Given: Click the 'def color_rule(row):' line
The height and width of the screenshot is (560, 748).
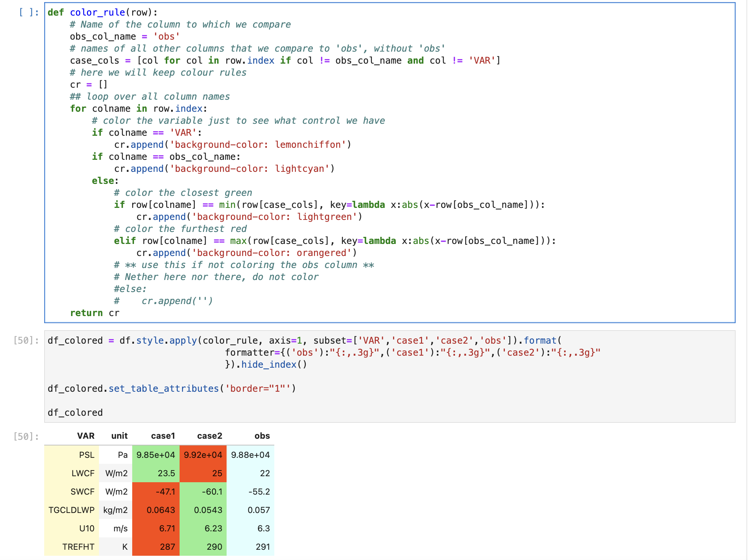Looking at the screenshot, I should tap(103, 12).
